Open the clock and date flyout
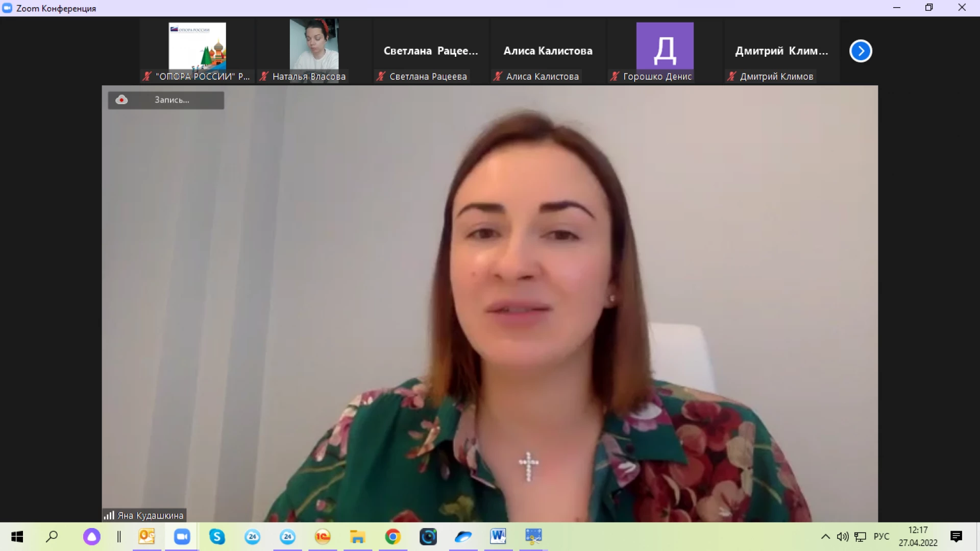The height and width of the screenshot is (551, 980). pos(918,537)
